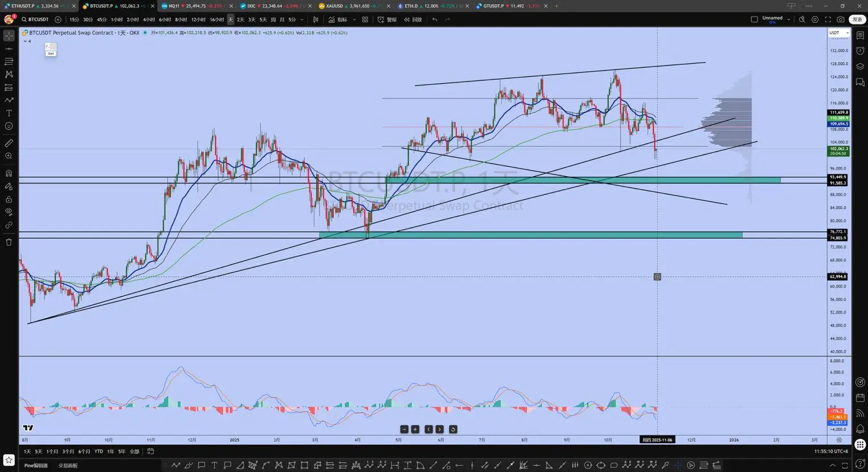The width and height of the screenshot is (868, 472).
Task: Reset the chart view
Action: point(453,429)
